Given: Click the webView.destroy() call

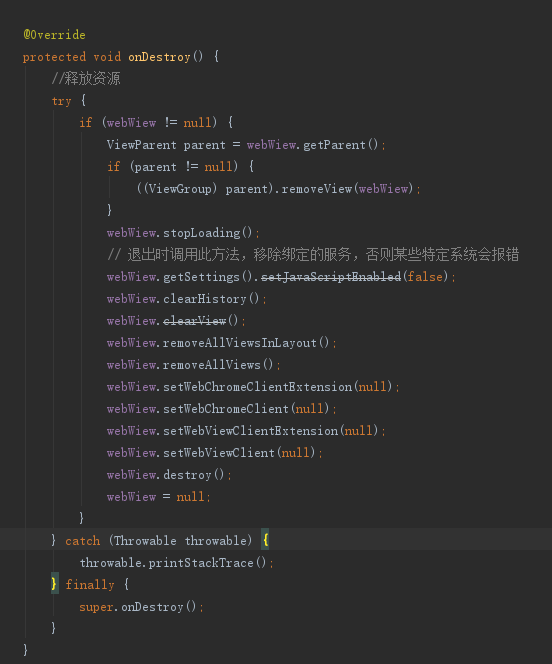Looking at the screenshot, I should point(169,475).
